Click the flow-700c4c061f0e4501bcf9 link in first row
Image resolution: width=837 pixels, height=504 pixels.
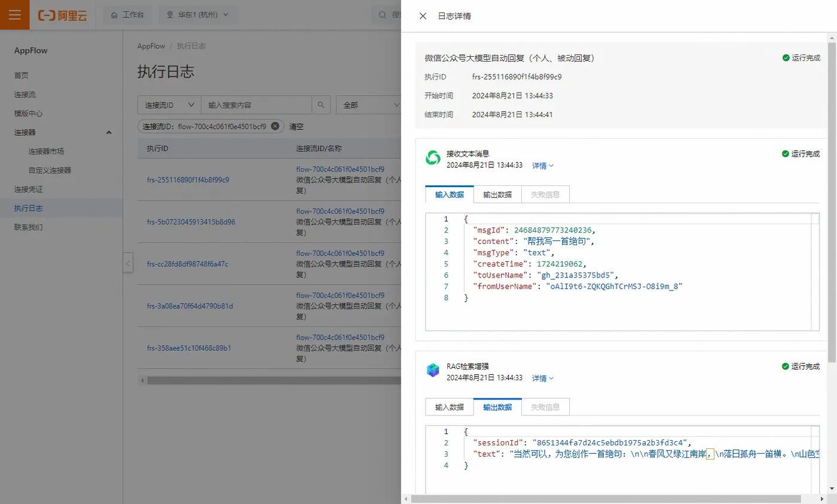tap(340, 169)
